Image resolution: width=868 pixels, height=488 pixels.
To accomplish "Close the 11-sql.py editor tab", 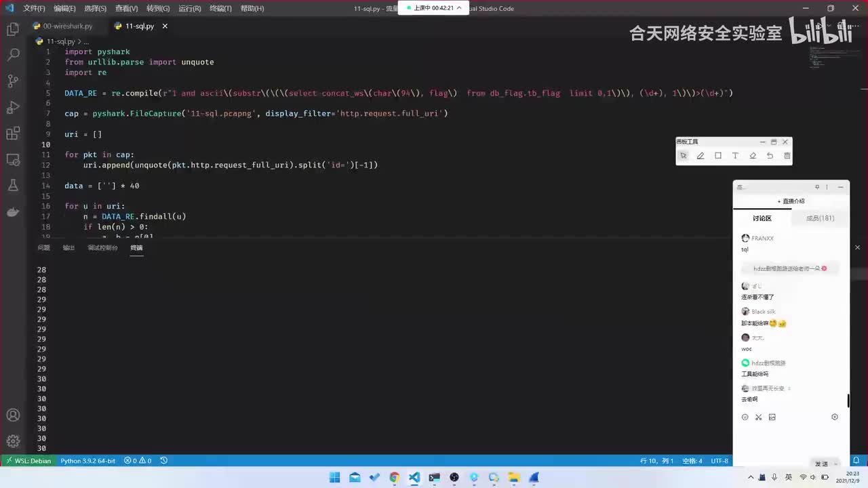I will (x=165, y=26).
